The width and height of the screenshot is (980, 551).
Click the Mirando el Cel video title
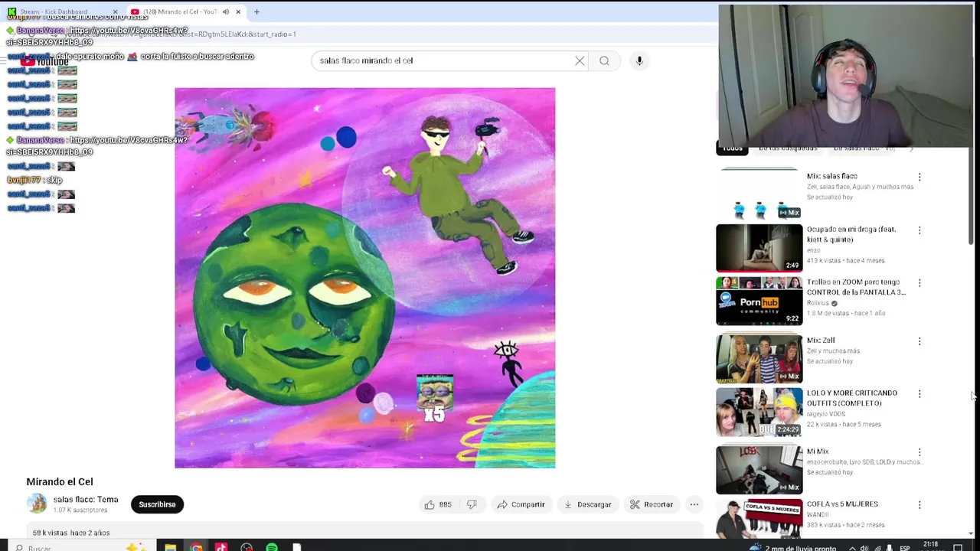[60, 481]
